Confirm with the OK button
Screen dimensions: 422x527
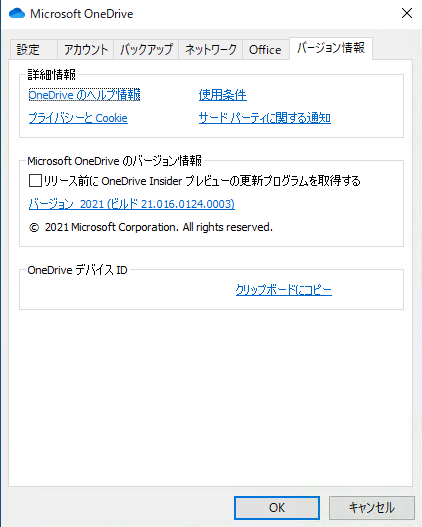click(x=277, y=508)
